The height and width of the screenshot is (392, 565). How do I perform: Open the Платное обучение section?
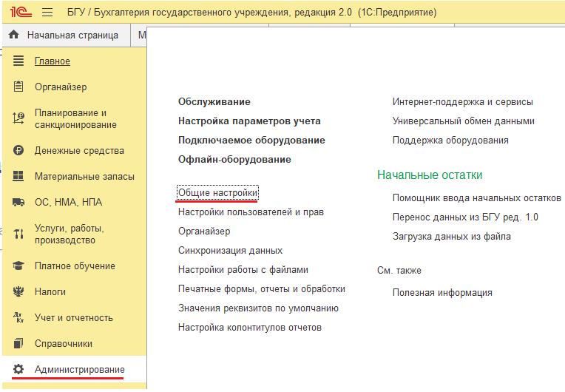point(75,266)
